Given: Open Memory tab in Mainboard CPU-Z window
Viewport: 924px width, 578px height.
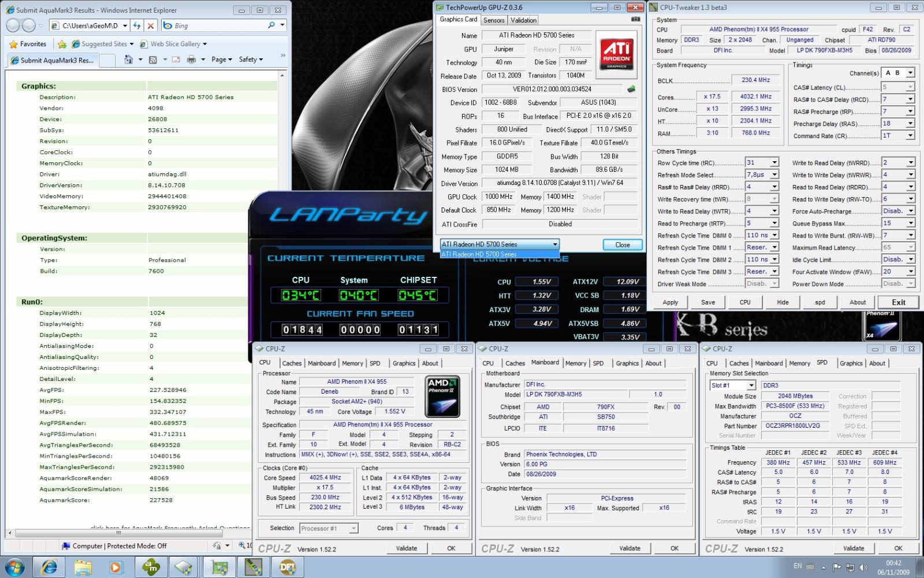Looking at the screenshot, I should [576, 364].
